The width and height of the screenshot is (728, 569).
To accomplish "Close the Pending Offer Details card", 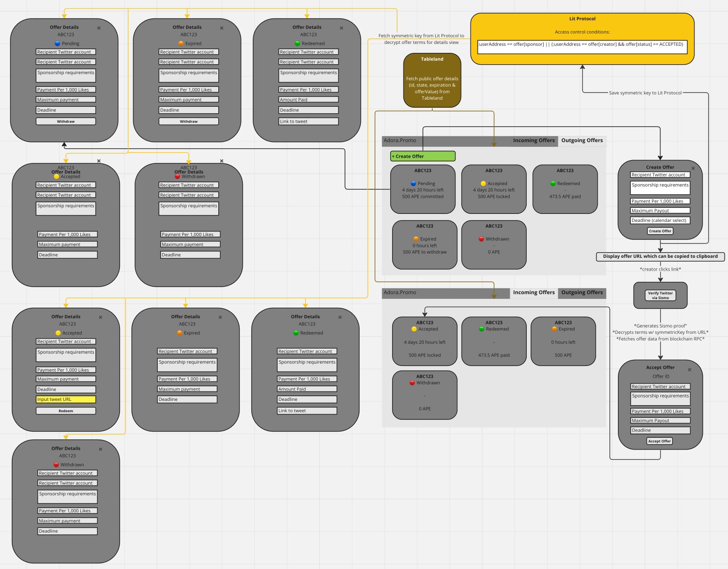I will point(99,28).
